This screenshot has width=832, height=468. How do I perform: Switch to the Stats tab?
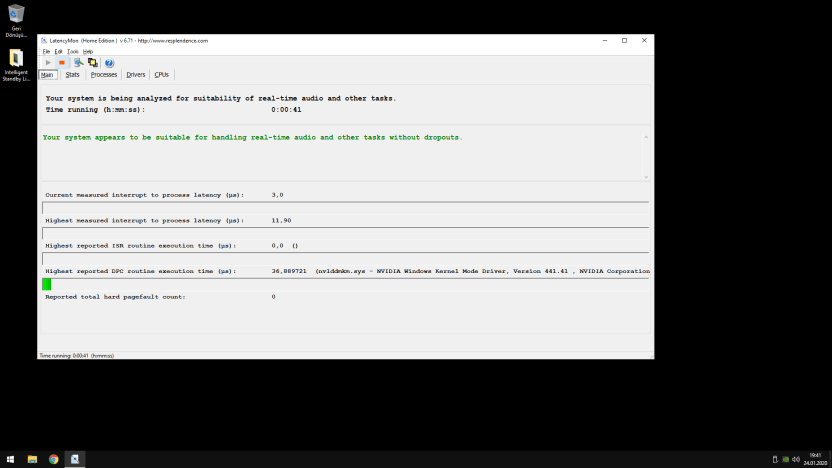(x=72, y=75)
